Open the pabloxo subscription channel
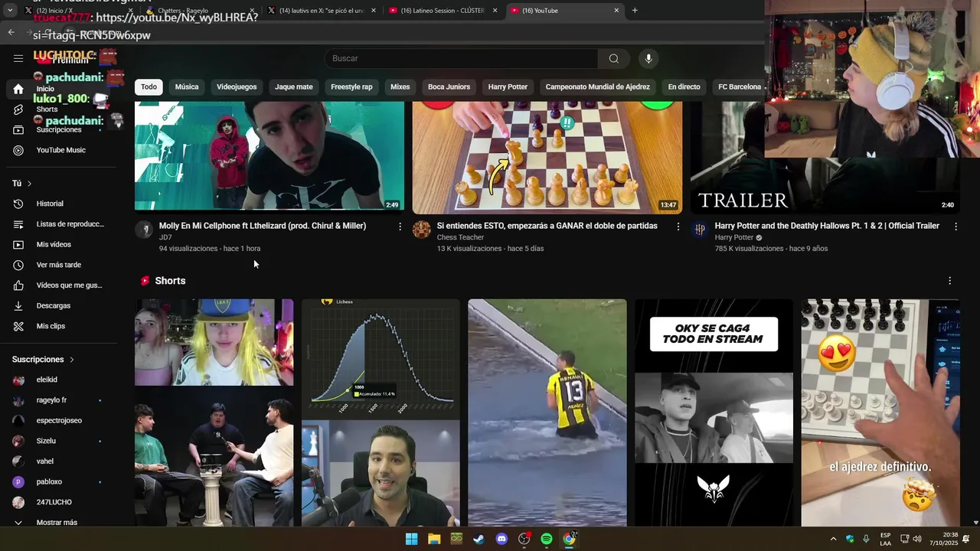Screen dimensions: 980x551 click(x=51, y=482)
